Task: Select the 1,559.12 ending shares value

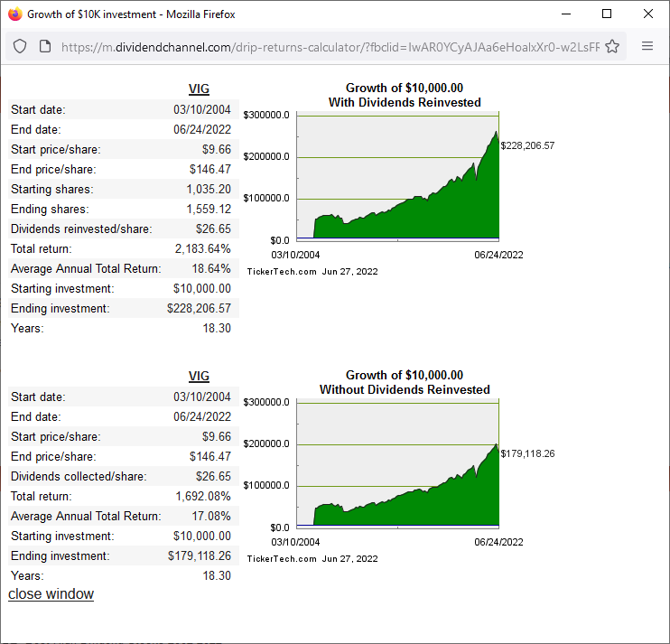Action: pyautogui.click(x=208, y=209)
